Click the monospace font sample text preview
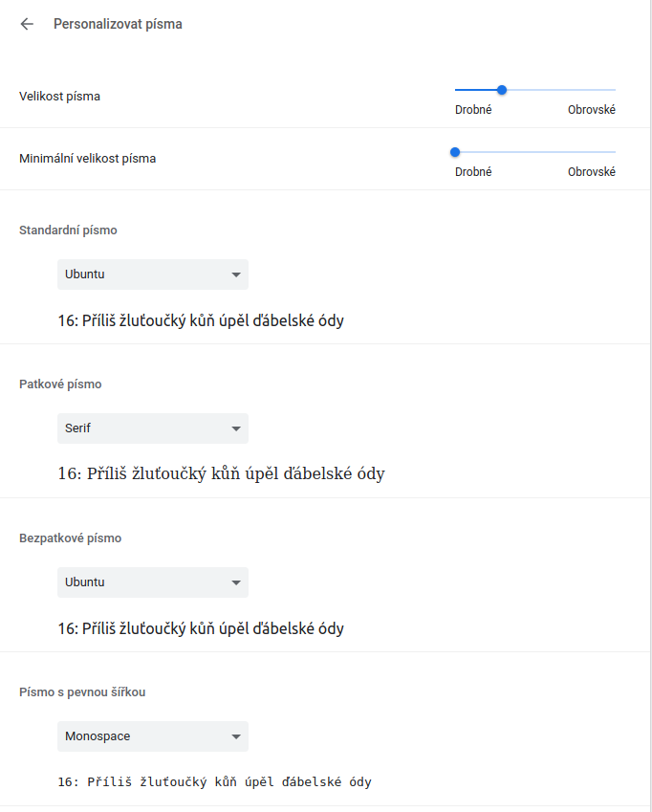Image resolution: width=652 pixels, height=812 pixels. pyautogui.click(x=215, y=781)
